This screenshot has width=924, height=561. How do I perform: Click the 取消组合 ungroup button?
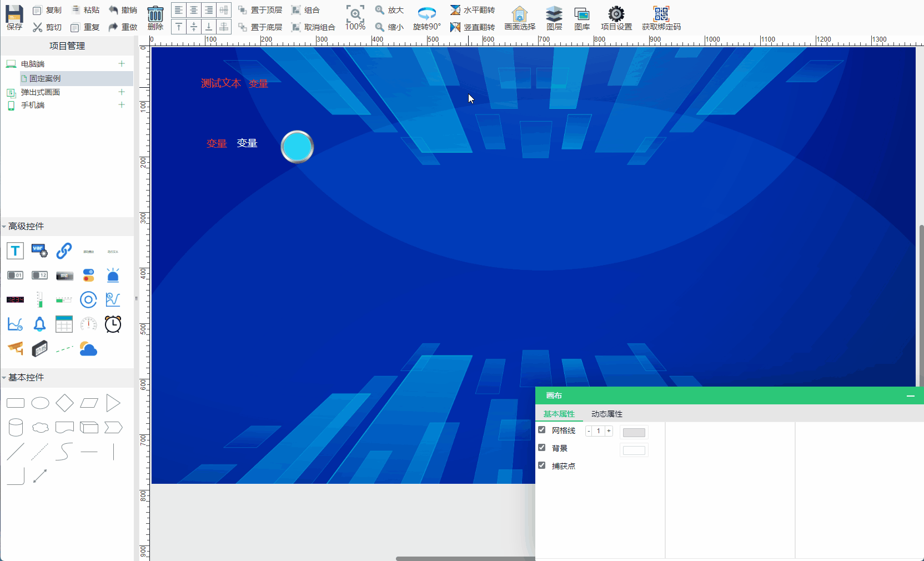[314, 27]
